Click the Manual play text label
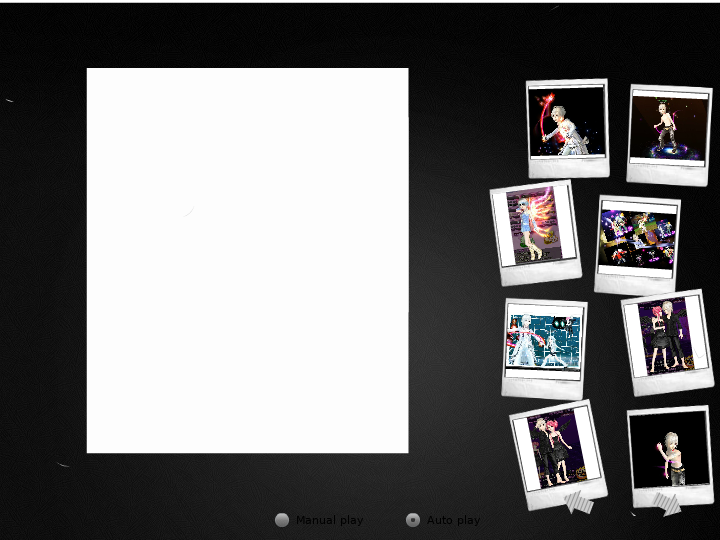Image resolution: width=720 pixels, height=540 pixels. click(330, 520)
